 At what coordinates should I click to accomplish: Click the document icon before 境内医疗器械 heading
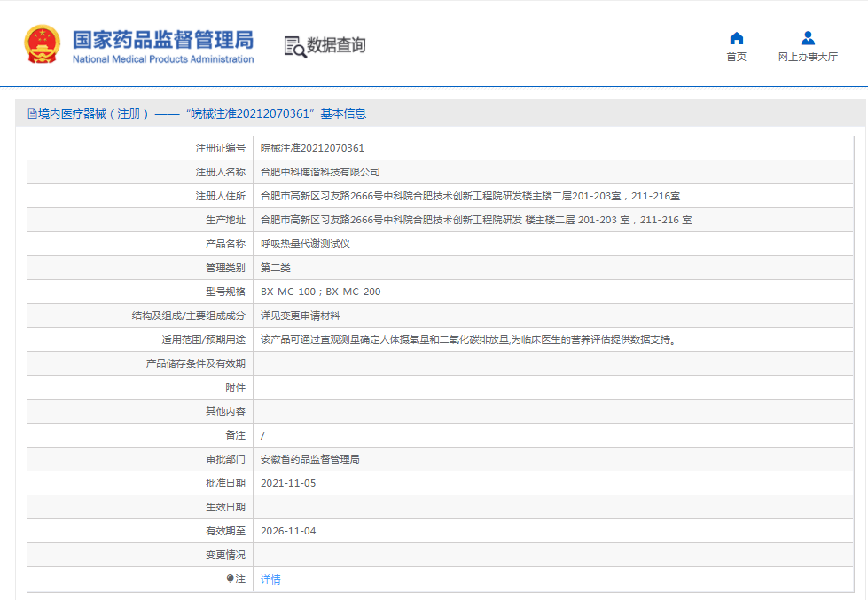pos(32,113)
